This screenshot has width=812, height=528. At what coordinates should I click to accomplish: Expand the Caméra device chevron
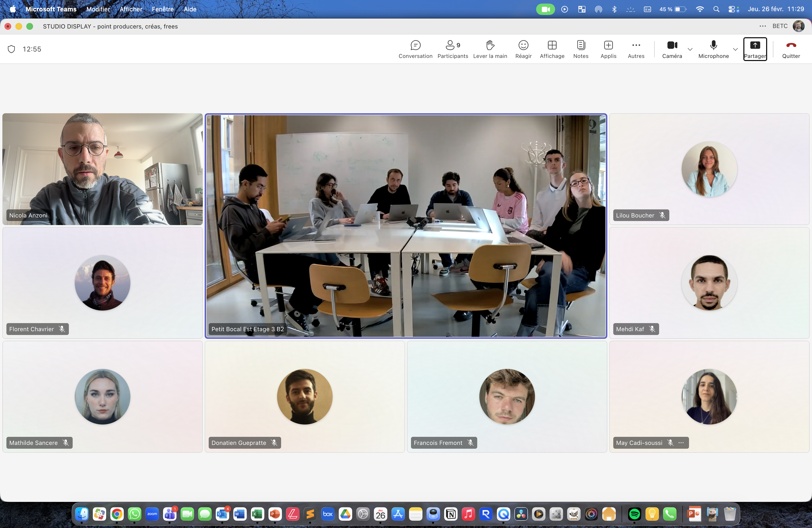(x=690, y=49)
